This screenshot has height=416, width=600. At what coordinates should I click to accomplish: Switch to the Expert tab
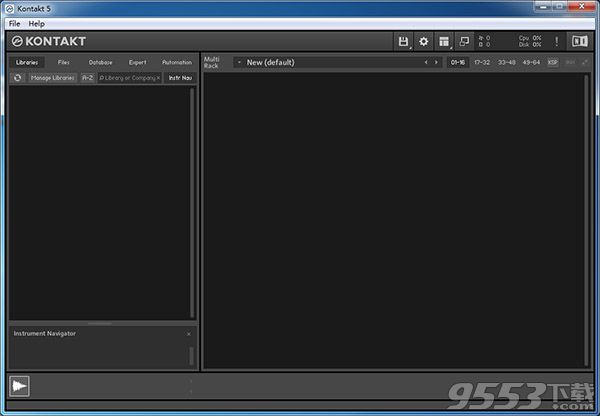[137, 62]
